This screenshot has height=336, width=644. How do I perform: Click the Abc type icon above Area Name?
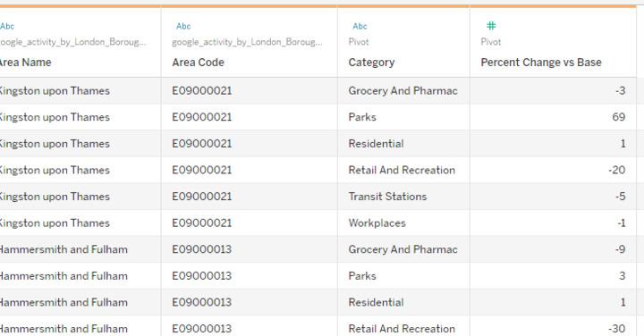7,26
